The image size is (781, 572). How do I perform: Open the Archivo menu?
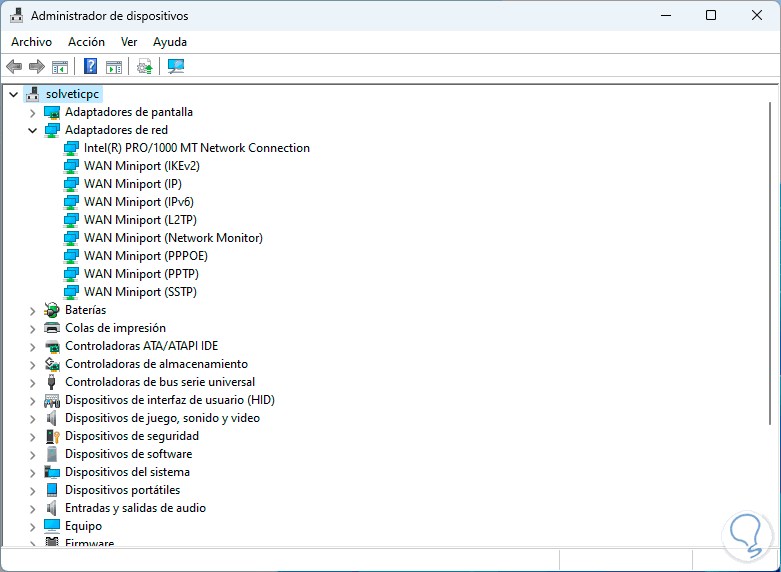(31, 42)
